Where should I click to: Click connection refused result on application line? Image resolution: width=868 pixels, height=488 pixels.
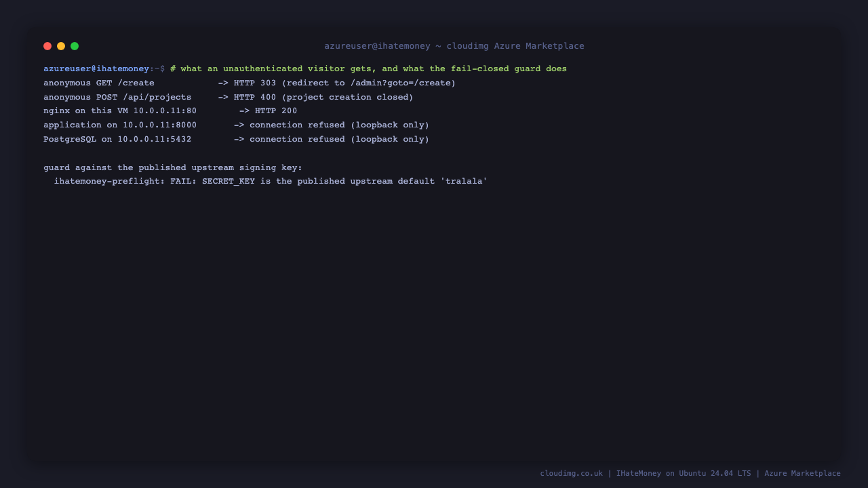click(x=339, y=125)
